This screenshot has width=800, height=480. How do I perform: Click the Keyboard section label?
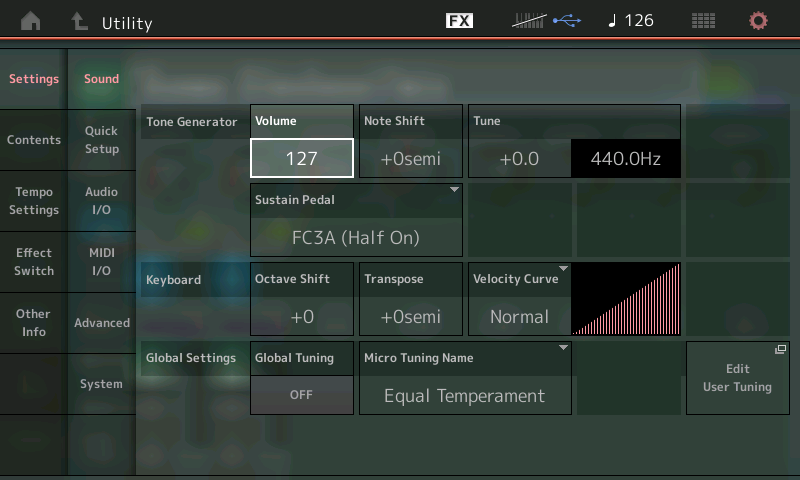click(173, 280)
